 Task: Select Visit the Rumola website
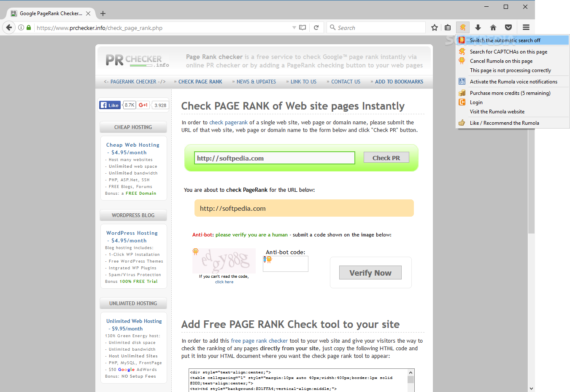513,111
